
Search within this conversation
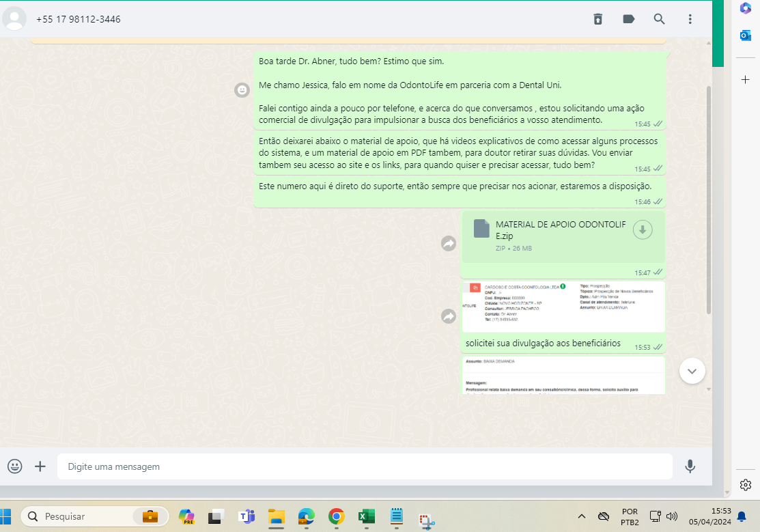tap(659, 19)
